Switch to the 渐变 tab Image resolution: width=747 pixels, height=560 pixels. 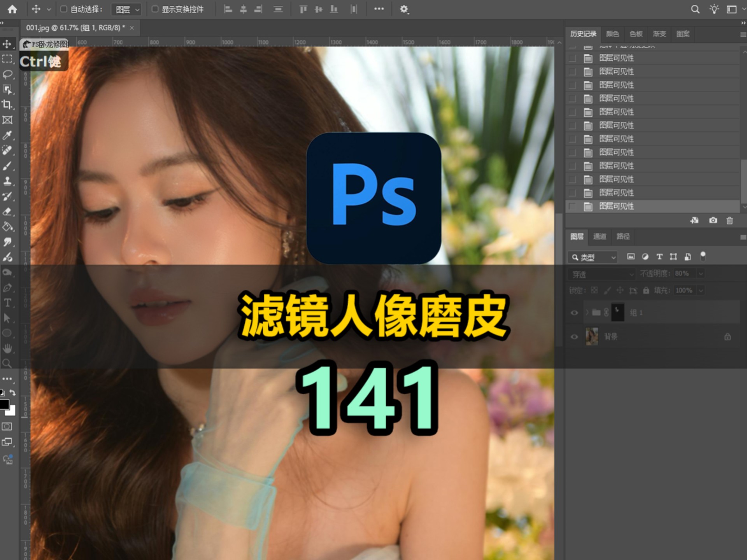pyautogui.click(x=659, y=34)
